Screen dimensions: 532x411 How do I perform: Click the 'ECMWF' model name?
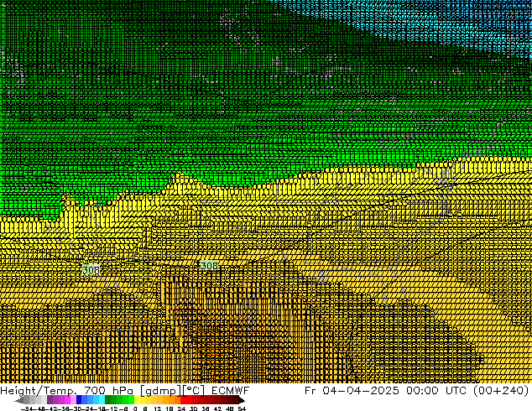tap(231, 391)
